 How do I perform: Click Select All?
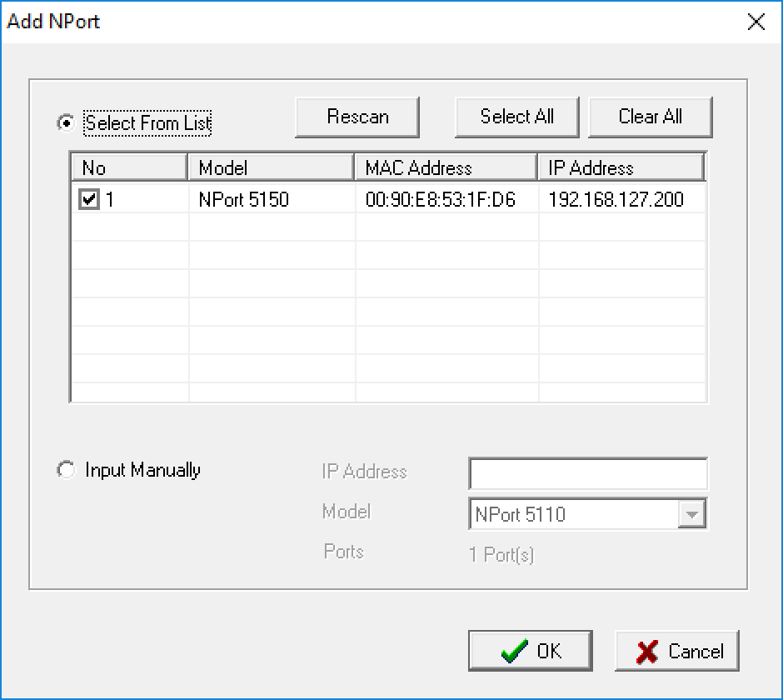coord(516,117)
